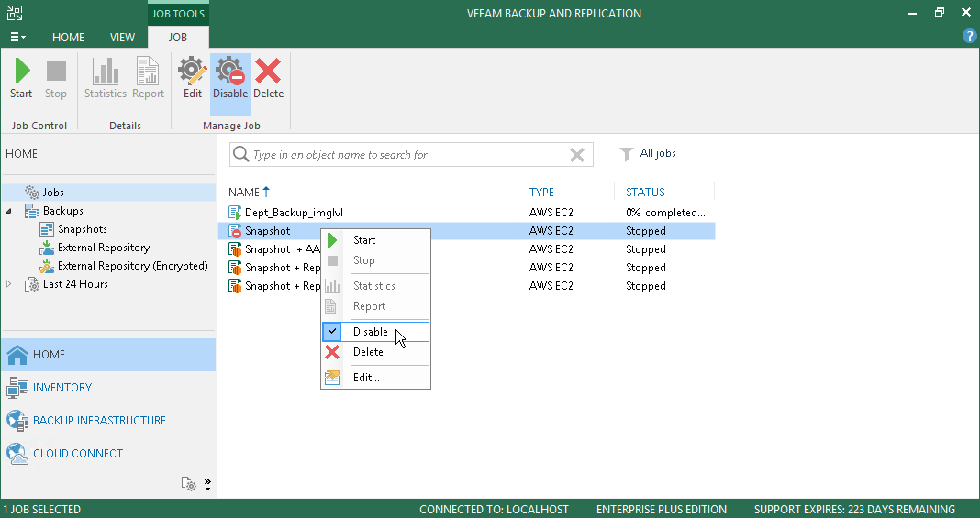Image resolution: width=980 pixels, height=518 pixels.
Task: Click the JOB TOOLS contextual tab header
Action: point(178,13)
